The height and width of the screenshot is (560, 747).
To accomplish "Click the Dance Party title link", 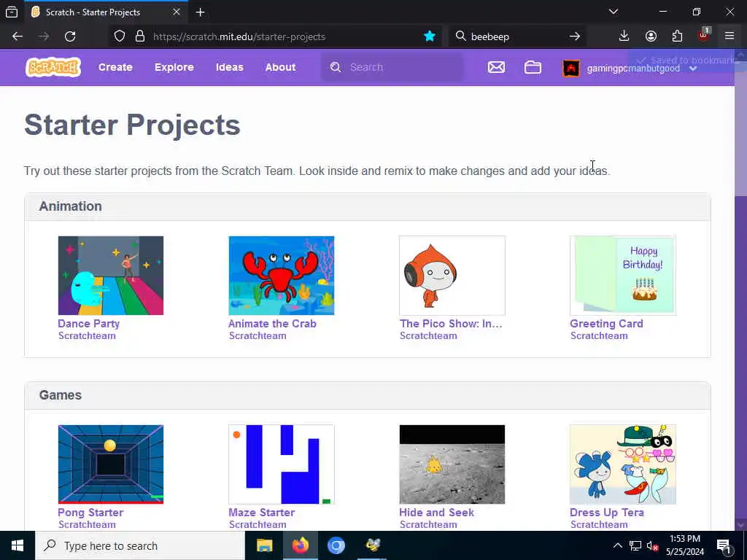I will [x=88, y=323].
